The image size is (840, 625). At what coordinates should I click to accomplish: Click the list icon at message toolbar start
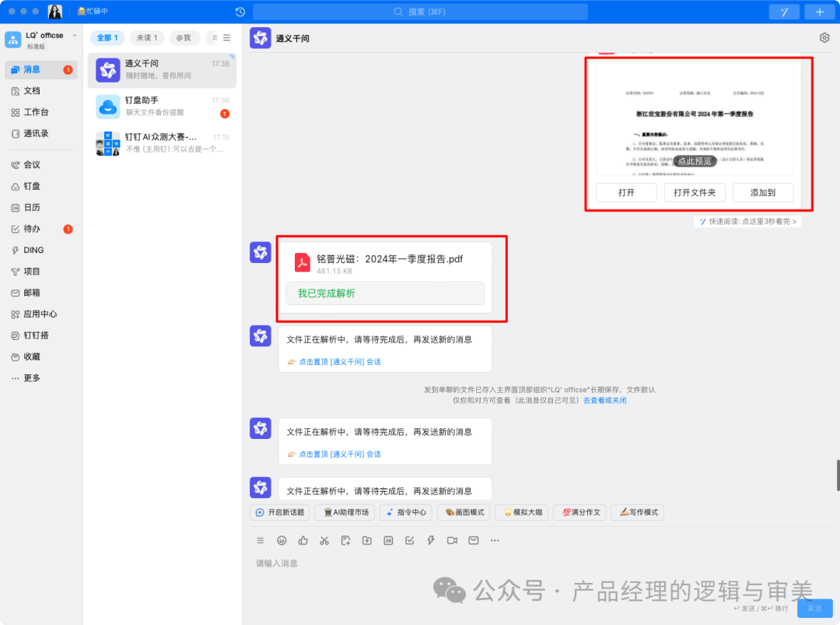(x=261, y=540)
